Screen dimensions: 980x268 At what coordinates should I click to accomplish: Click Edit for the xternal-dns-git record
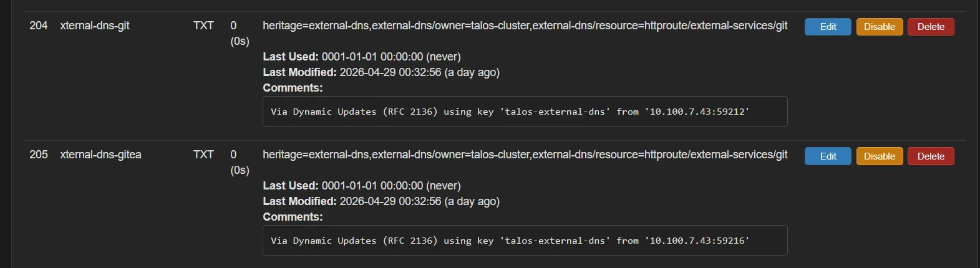tap(828, 27)
